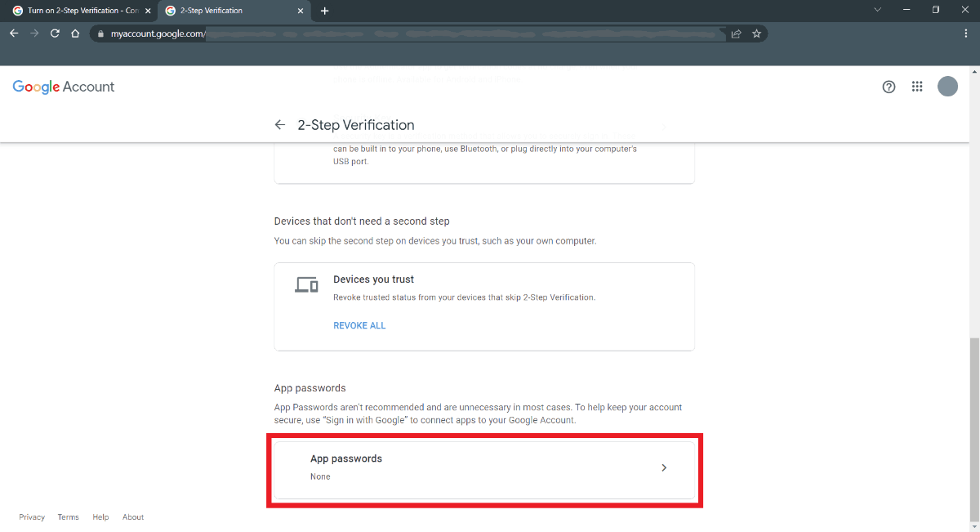Open the Help question mark icon
This screenshot has width=980, height=532.
pyautogui.click(x=889, y=87)
